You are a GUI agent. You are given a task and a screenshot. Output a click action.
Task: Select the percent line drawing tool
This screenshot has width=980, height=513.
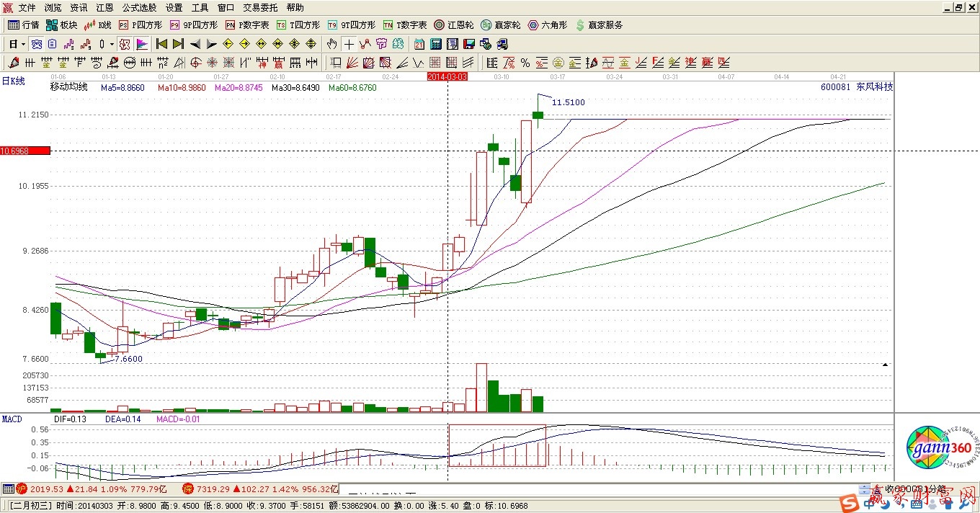click(525, 63)
